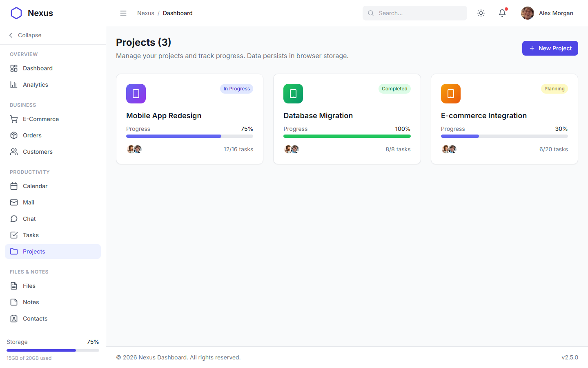Click the v2.5.0 version text
Viewport: 588px width, 368px height.
(x=570, y=357)
